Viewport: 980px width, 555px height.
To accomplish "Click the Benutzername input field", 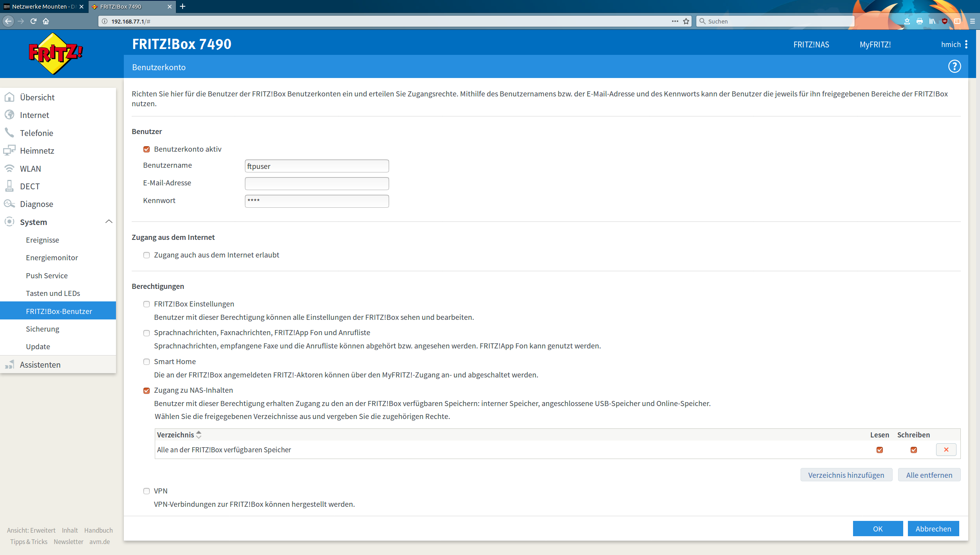I will pos(317,166).
